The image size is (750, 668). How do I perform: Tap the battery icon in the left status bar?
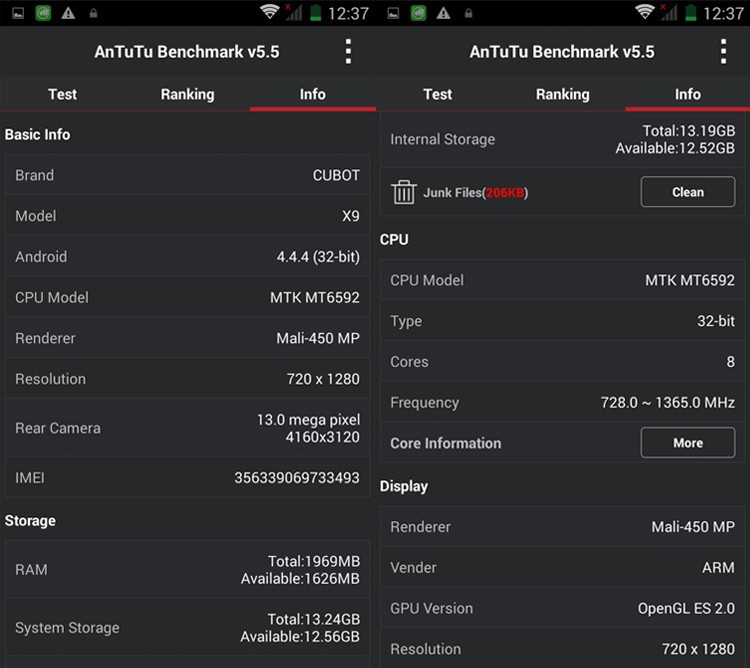click(x=316, y=13)
